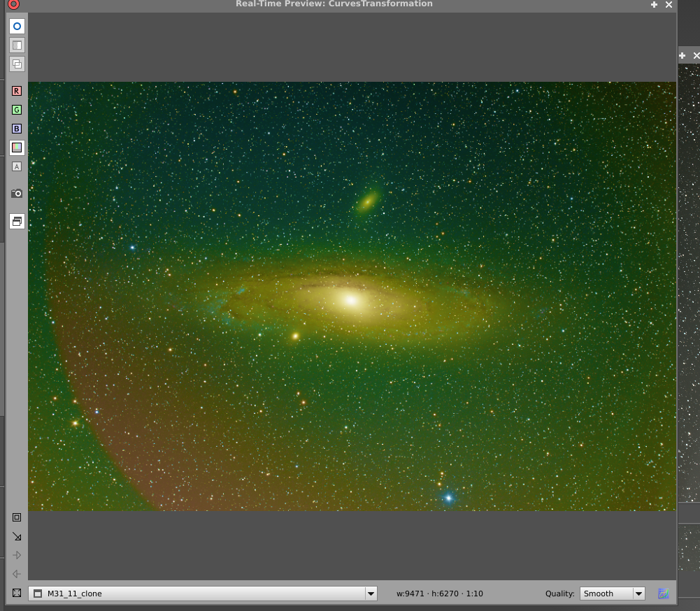700x611 pixels.
Task: Select the RGB composite display mode
Action: point(17,148)
